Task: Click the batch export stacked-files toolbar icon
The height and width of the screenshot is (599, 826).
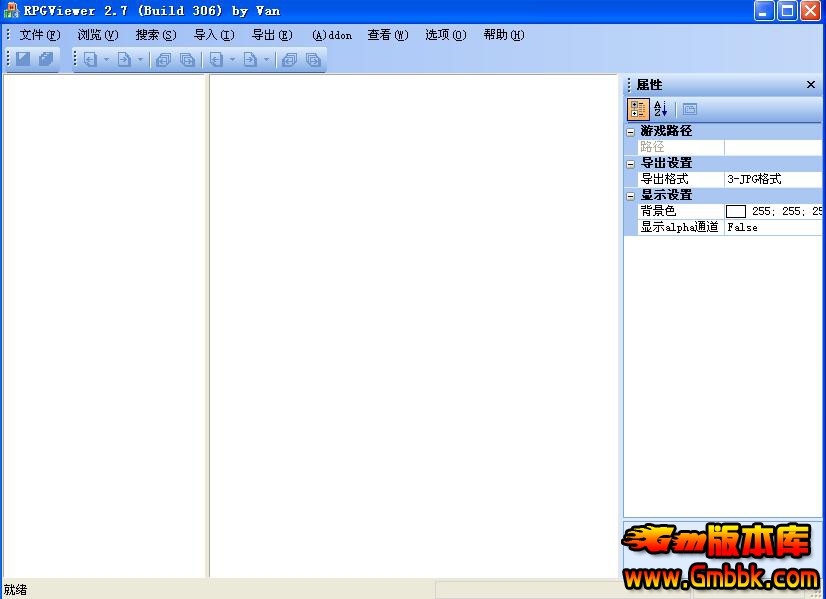Action: click(x=188, y=59)
